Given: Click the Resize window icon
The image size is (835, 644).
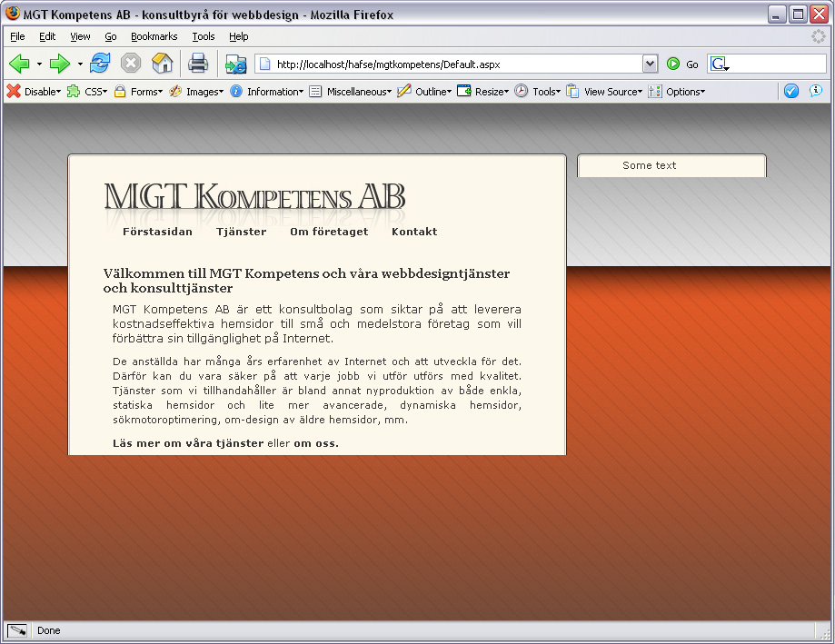Looking at the screenshot, I should (464, 91).
